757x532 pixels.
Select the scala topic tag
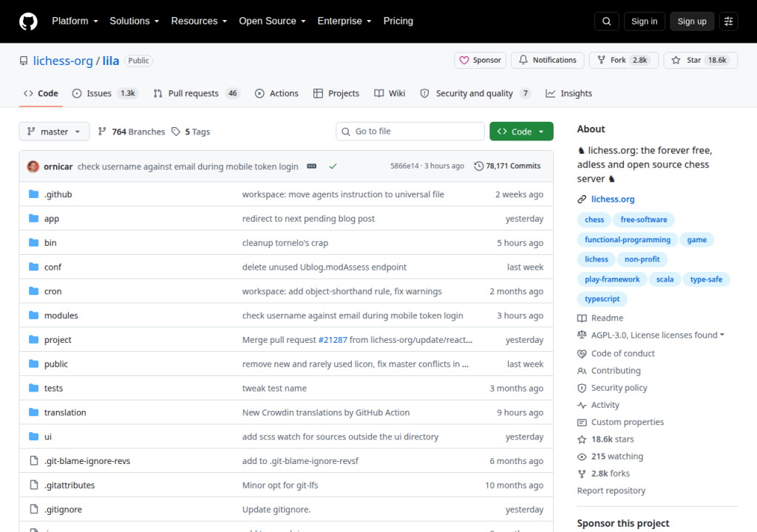[x=665, y=279]
